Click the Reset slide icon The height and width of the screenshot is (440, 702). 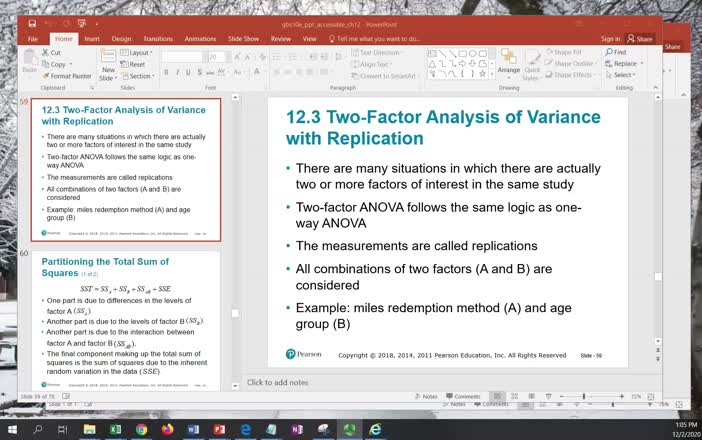pyautogui.click(x=133, y=64)
